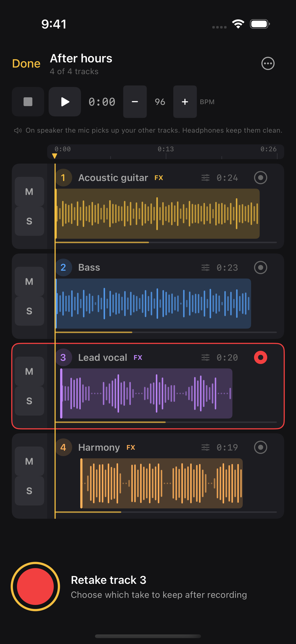Jump to 0:13 on the timeline ruler
This screenshot has width=296, height=644.
point(166,149)
